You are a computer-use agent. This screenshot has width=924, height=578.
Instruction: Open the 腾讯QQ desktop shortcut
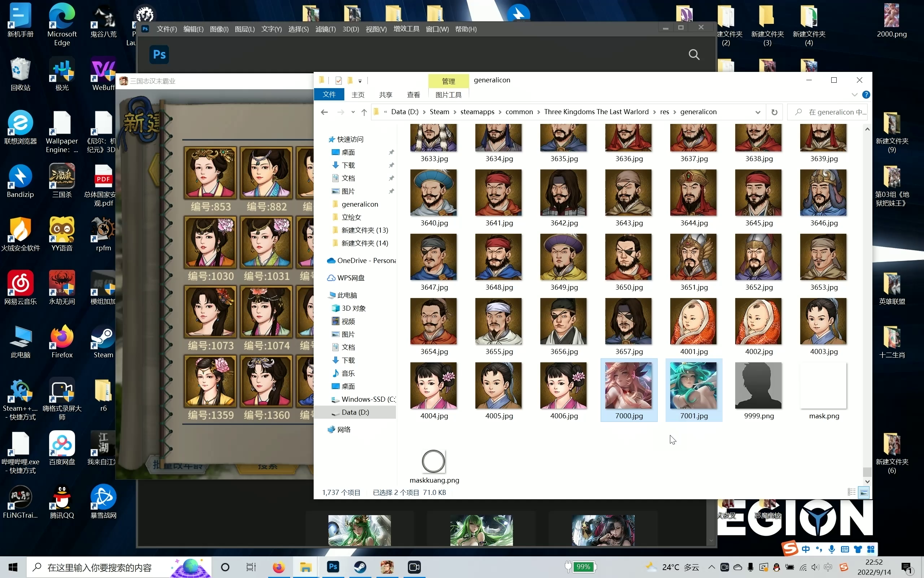(62, 502)
